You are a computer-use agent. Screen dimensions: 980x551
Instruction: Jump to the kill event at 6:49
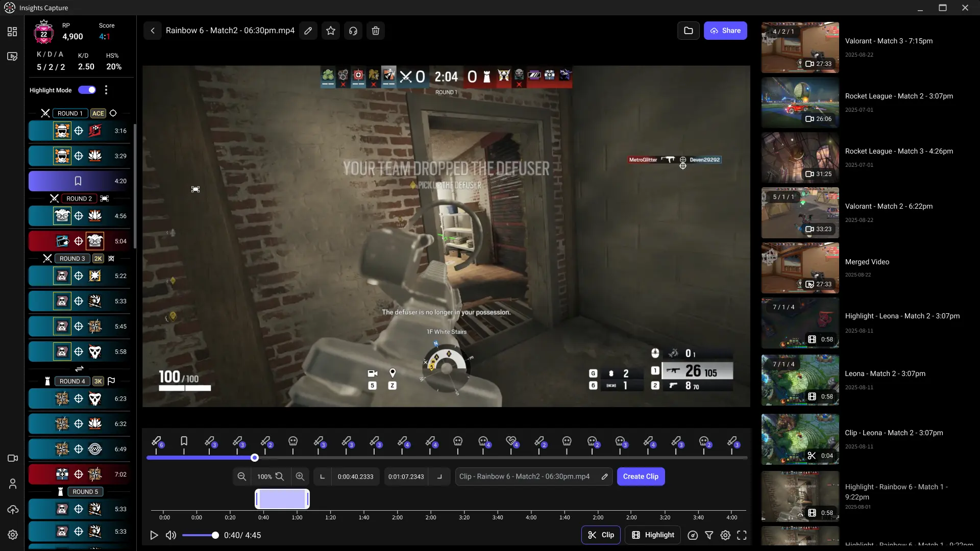[x=80, y=449]
